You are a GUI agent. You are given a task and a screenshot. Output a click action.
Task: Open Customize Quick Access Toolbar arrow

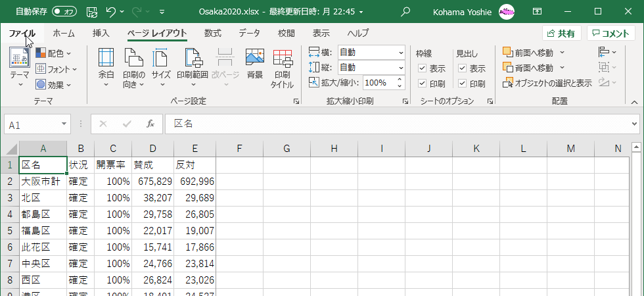tap(162, 12)
